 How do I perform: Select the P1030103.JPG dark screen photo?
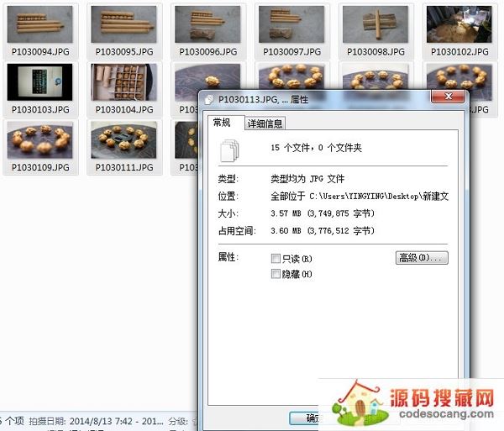point(40,82)
